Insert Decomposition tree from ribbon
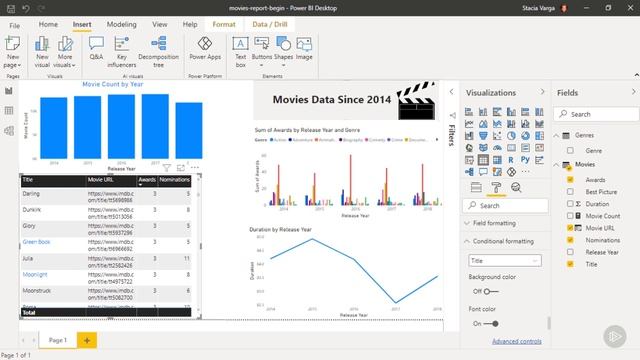 pos(158,52)
